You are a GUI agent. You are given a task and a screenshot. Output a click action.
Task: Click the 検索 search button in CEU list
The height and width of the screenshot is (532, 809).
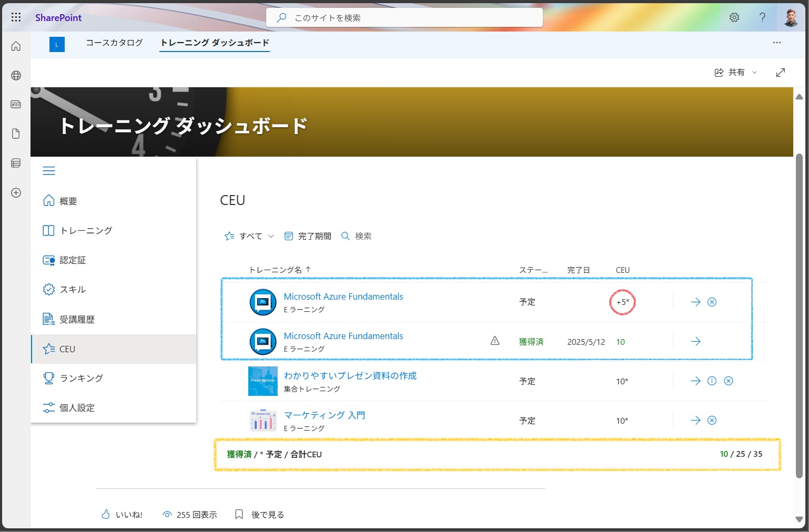tap(356, 236)
